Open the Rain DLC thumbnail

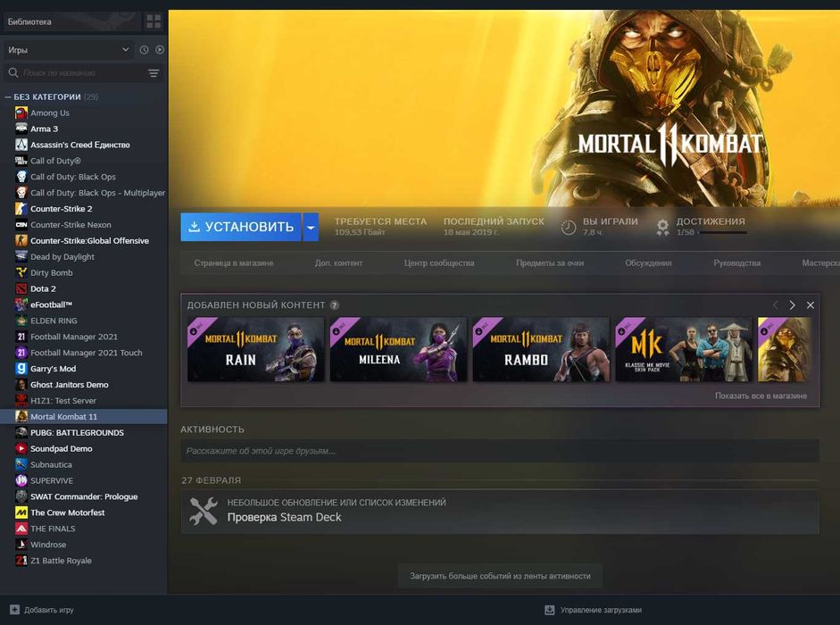[x=255, y=349]
